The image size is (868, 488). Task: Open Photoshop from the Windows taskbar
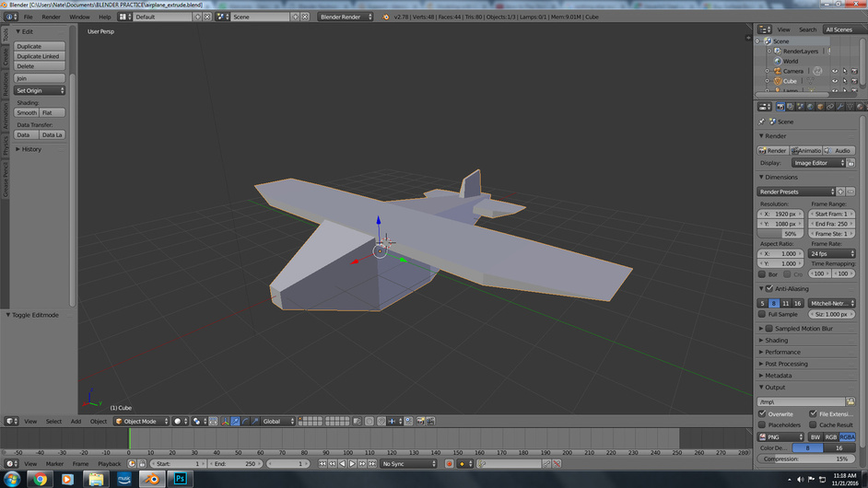click(181, 479)
